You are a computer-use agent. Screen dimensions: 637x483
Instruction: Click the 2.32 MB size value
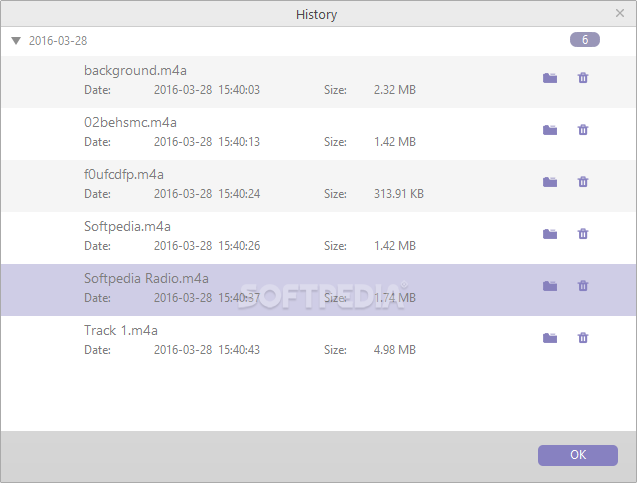pyautogui.click(x=394, y=90)
